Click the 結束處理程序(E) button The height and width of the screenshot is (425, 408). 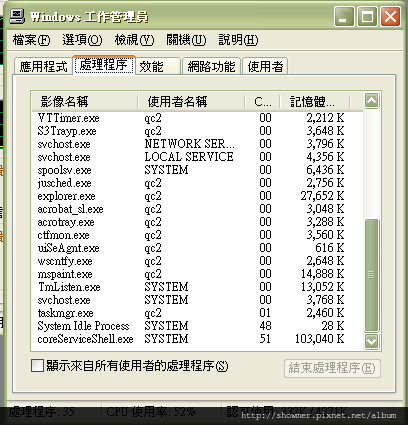pos(332,368)
